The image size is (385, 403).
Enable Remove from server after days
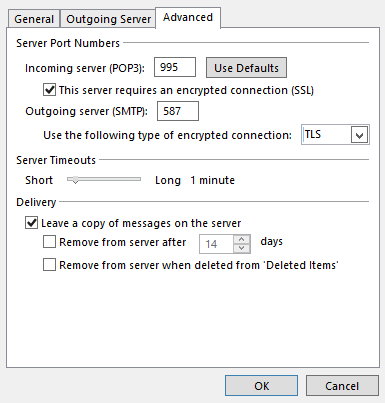click(x=49, y=242)
